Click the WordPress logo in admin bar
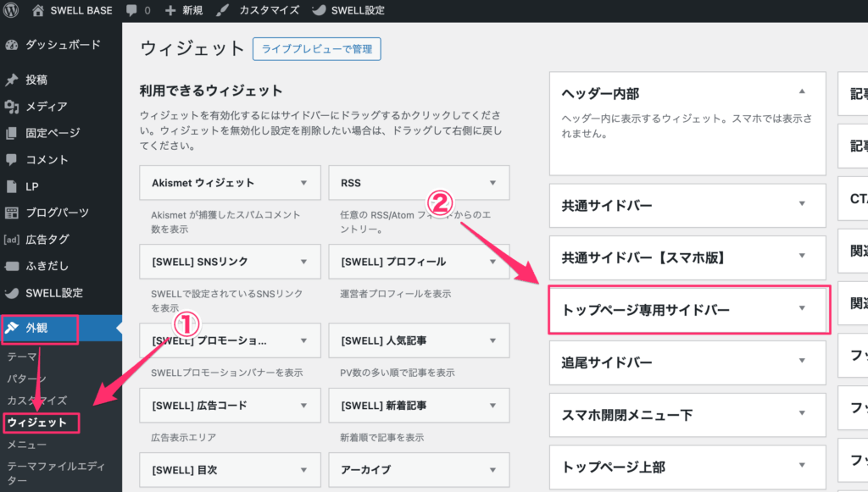Image resolution: width=868 pixels, height=492 pixels. pyautogui.click(x=9, y=10)
